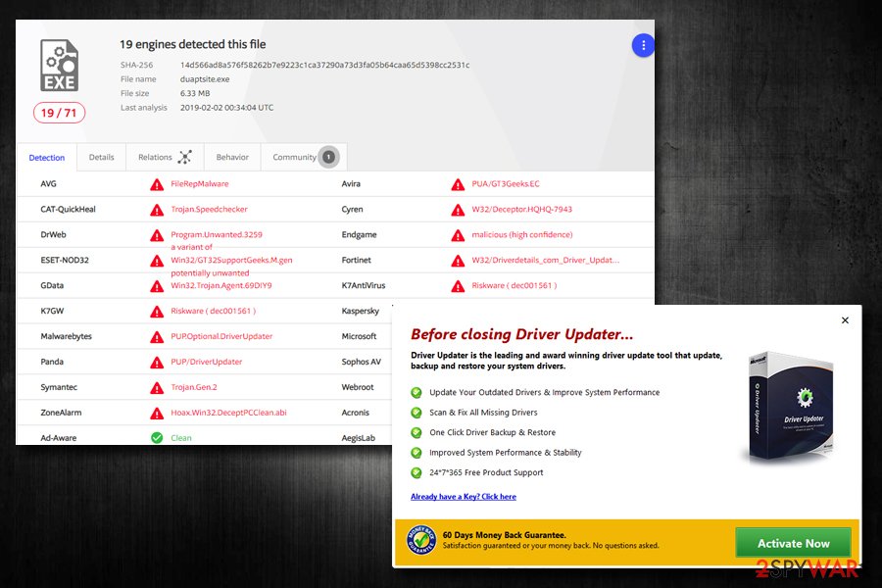
Task: Click the PUA/GT3Geeks.EC result
Action: tap(506, 183)
